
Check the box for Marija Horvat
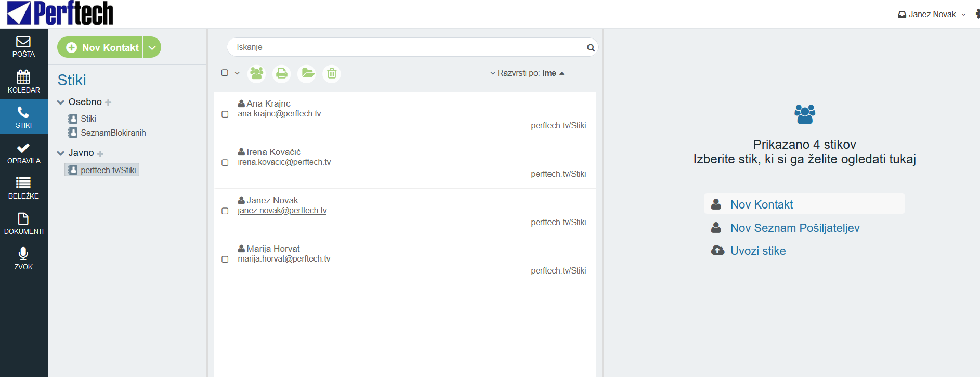pos(225,259)
